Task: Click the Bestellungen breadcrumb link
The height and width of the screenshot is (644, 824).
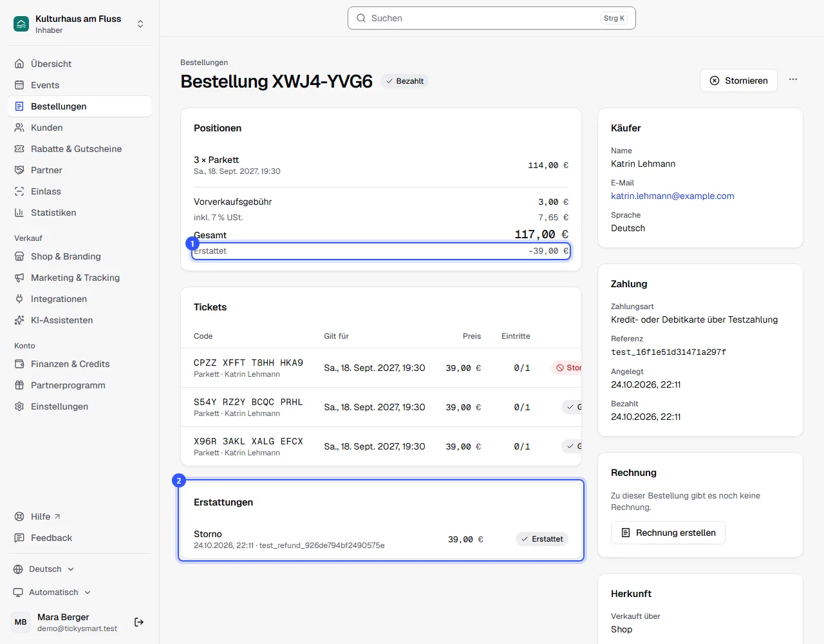Action: (x=204, y=62)
